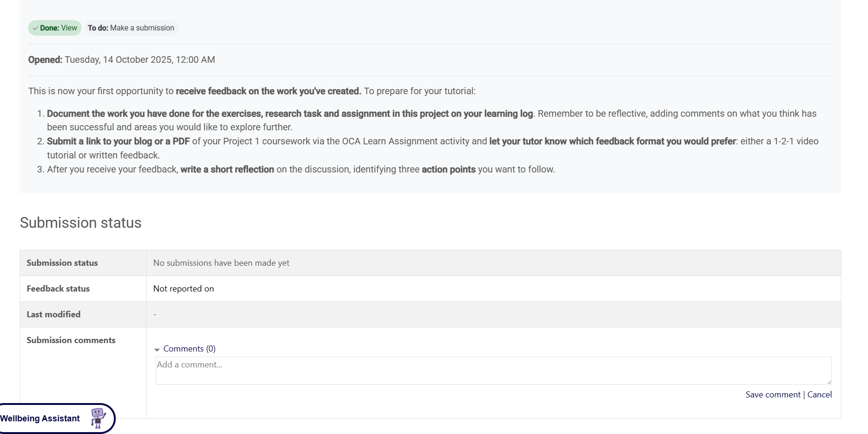Open the Comments (0) link
Image resolution: width=868 pixels, height=434 pixels.
[x=189, y=349]
